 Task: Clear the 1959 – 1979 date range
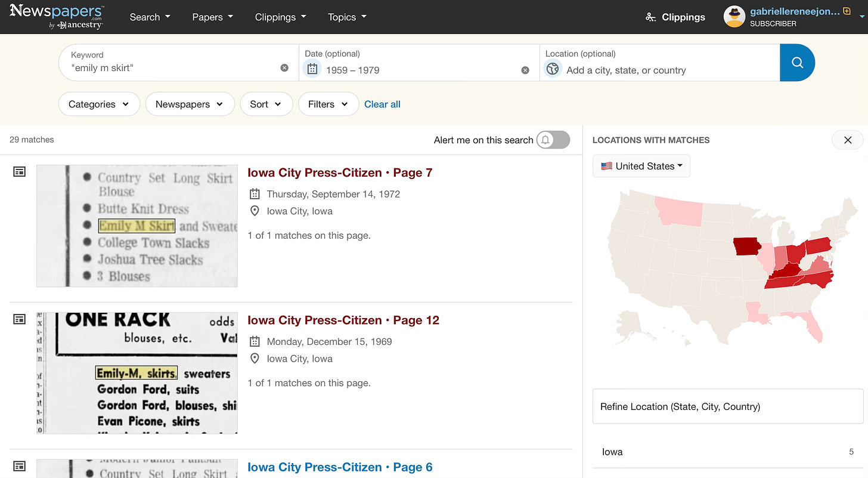(525, 70)
